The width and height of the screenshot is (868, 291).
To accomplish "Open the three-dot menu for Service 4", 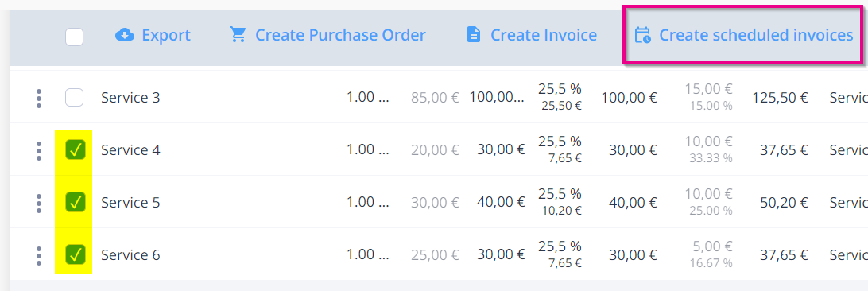I will click(x=39, y=150).
